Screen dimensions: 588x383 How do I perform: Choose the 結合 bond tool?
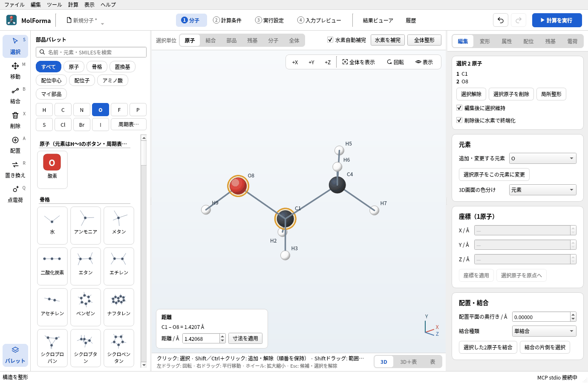15,95
